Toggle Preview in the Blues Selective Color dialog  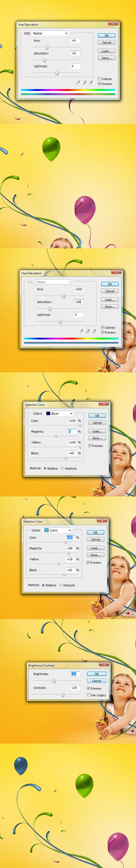pos(90,445)
